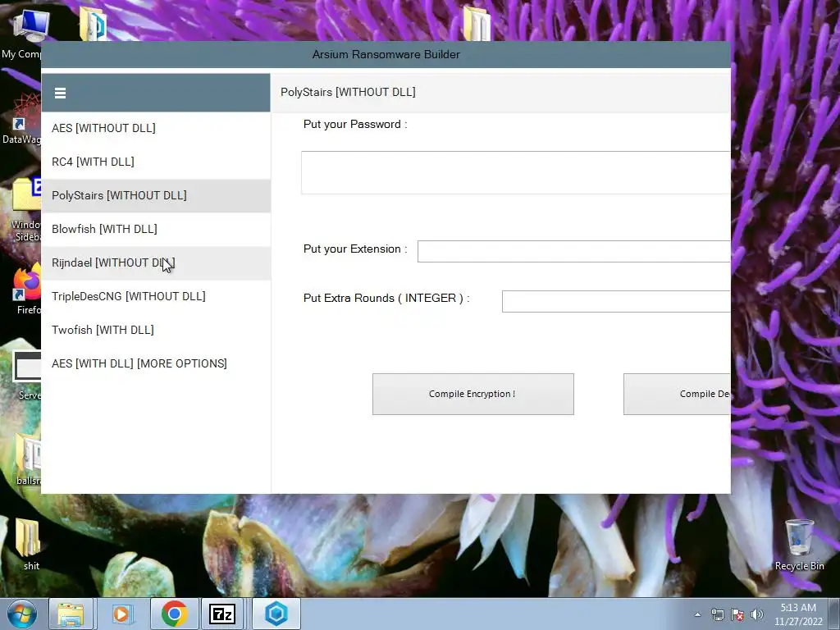The height and width of the screenshot is (630, 840).
Task: Select the Firefox desktop shortcut
Action: pos(27,290)
